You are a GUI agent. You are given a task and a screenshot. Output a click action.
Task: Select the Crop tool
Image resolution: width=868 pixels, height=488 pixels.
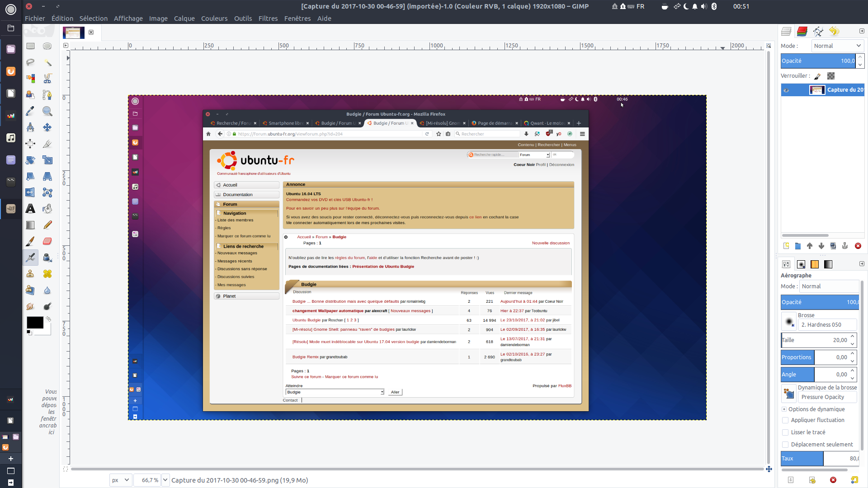coord(47,144)
